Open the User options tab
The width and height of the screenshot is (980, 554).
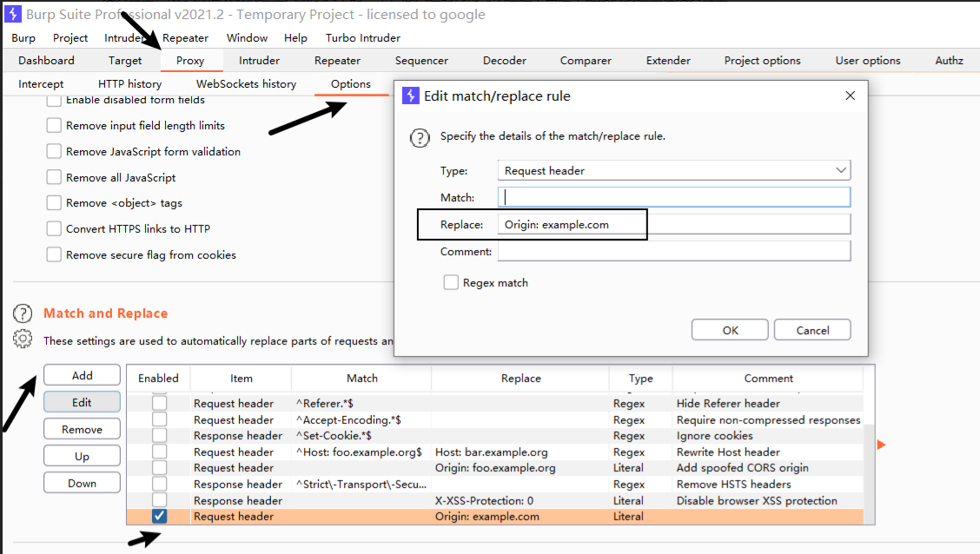(x=868, y=61)
